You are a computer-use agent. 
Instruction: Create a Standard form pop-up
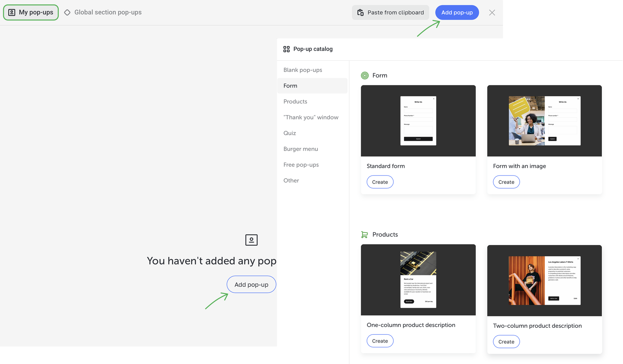380,182
